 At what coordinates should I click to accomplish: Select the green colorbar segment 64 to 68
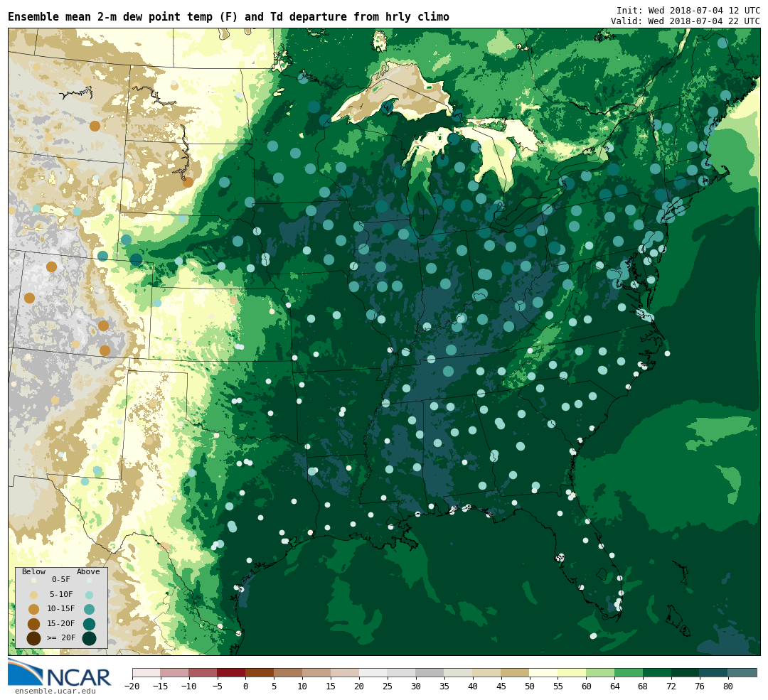click(x=629, y=672)
